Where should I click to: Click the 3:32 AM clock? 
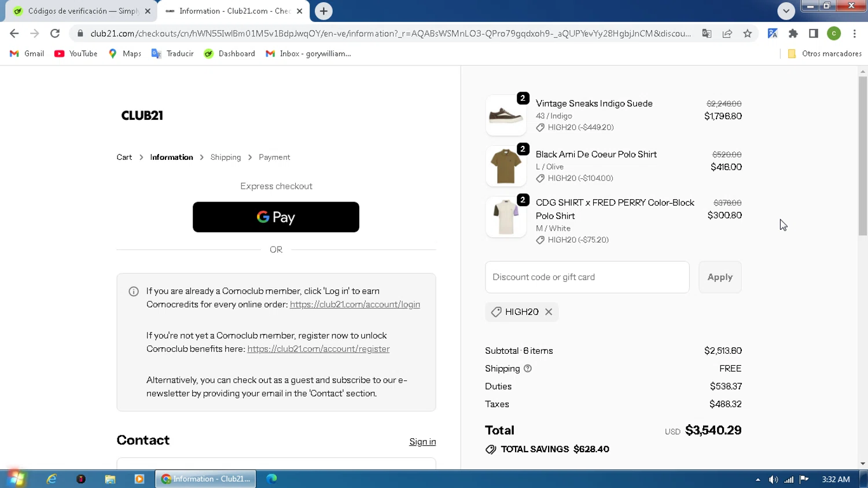pyautogui.click(x=836, y=479)
